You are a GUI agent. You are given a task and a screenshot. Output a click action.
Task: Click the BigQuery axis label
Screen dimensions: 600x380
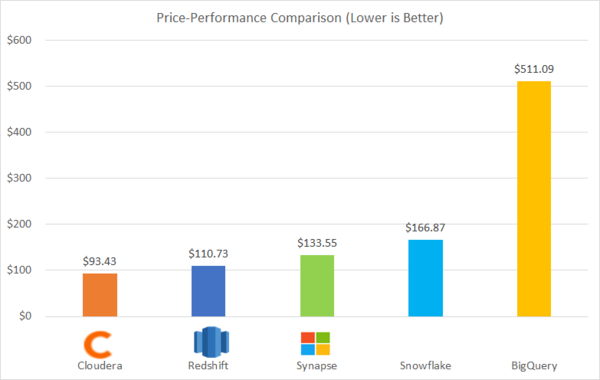(534, 366)
